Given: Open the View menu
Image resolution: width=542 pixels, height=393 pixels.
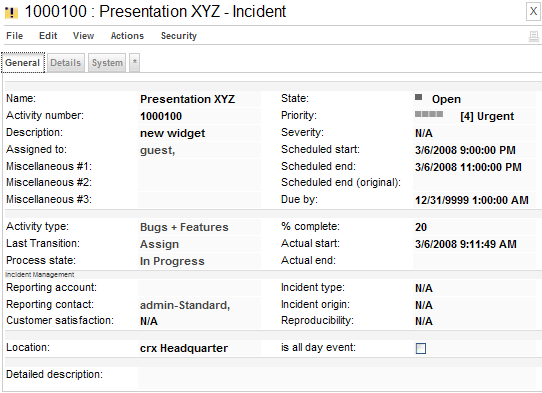Looking at the screenshot, I should 83,36.
